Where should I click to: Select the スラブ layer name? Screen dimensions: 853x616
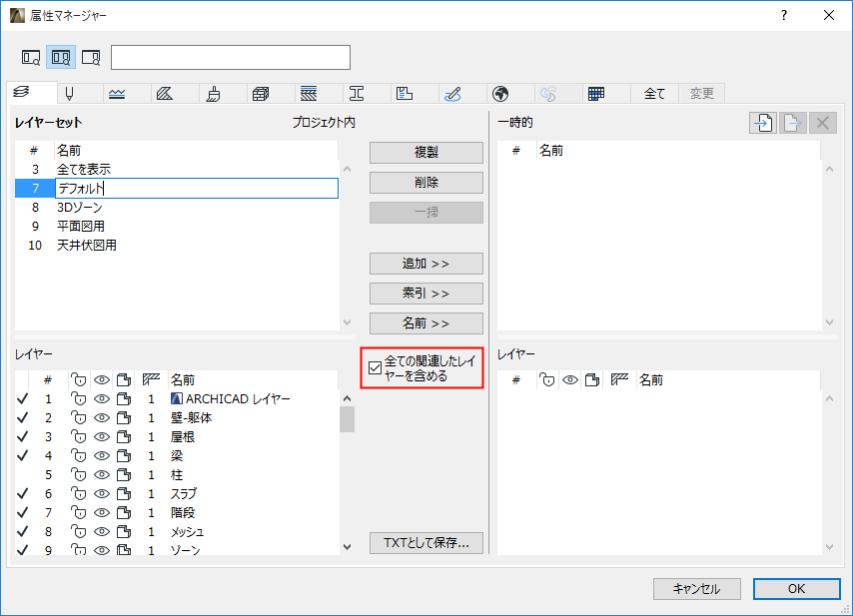[x=184, y=493]
